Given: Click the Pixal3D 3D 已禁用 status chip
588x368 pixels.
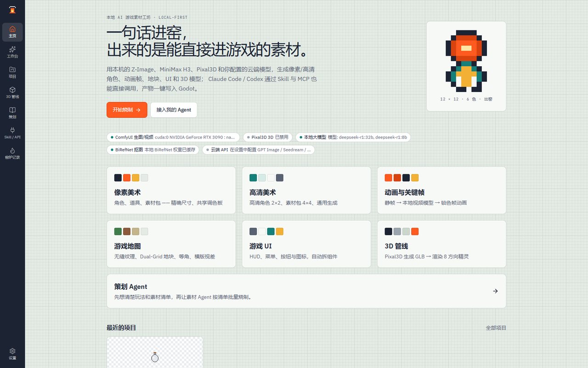Looking at the screenshot, I should 268,137.
